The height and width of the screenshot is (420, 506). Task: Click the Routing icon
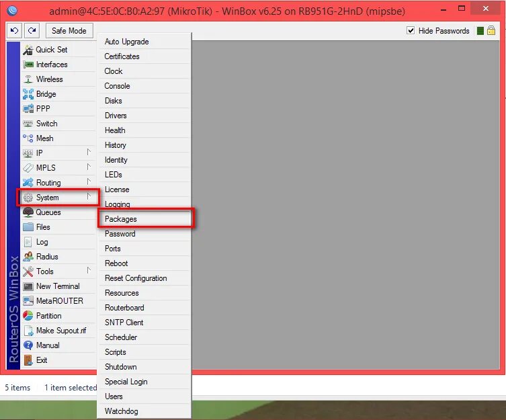(28, 183)
